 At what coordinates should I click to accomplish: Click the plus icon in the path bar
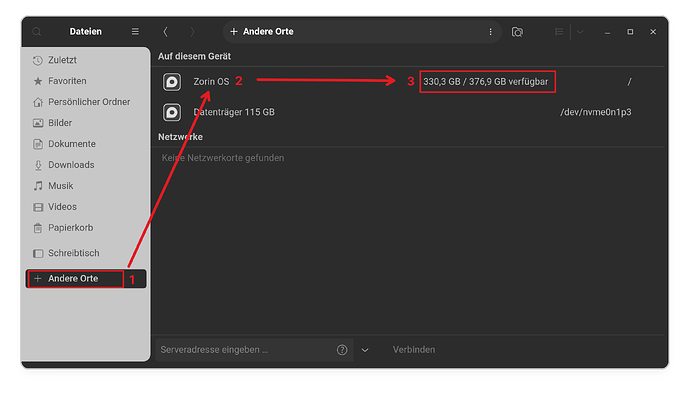[x=234, y=32]
